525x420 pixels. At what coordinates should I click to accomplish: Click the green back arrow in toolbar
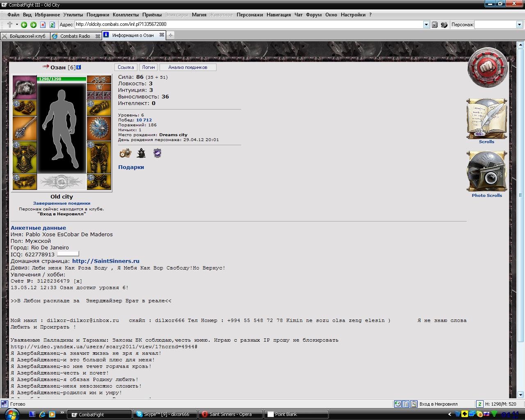pos(24,25)
